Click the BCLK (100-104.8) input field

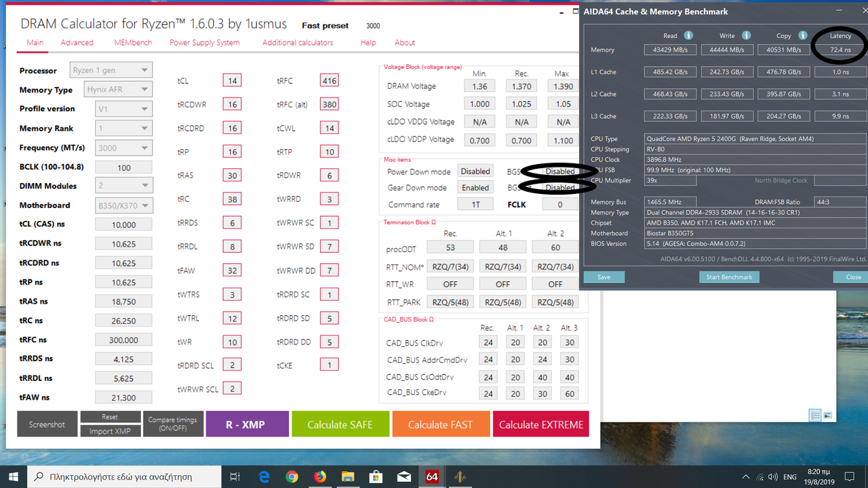pos(123,167)
